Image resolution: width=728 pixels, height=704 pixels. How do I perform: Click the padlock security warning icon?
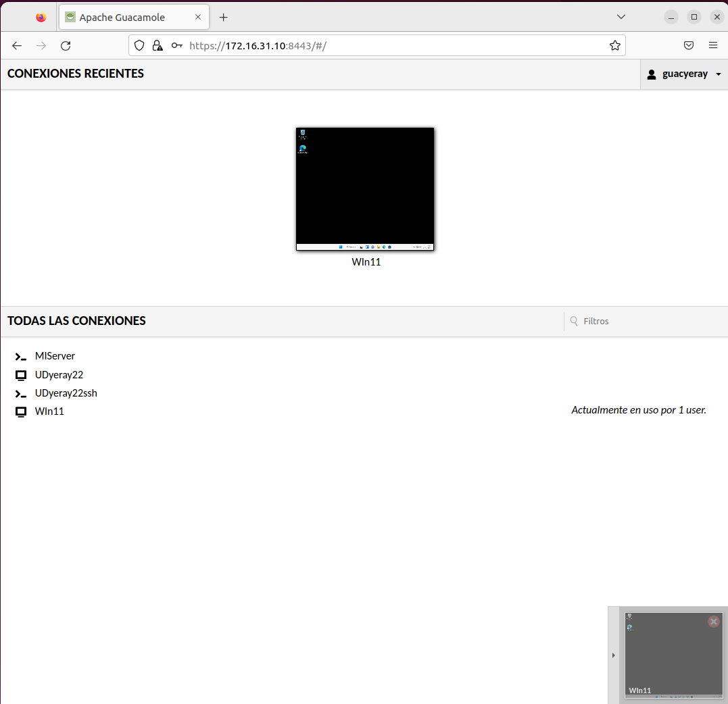(157, 45)
